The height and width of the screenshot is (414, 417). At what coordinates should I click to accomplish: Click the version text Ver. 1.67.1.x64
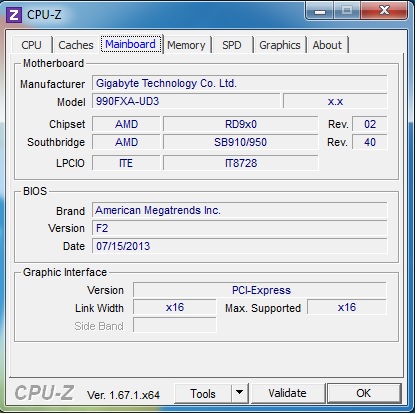(123, 395)
